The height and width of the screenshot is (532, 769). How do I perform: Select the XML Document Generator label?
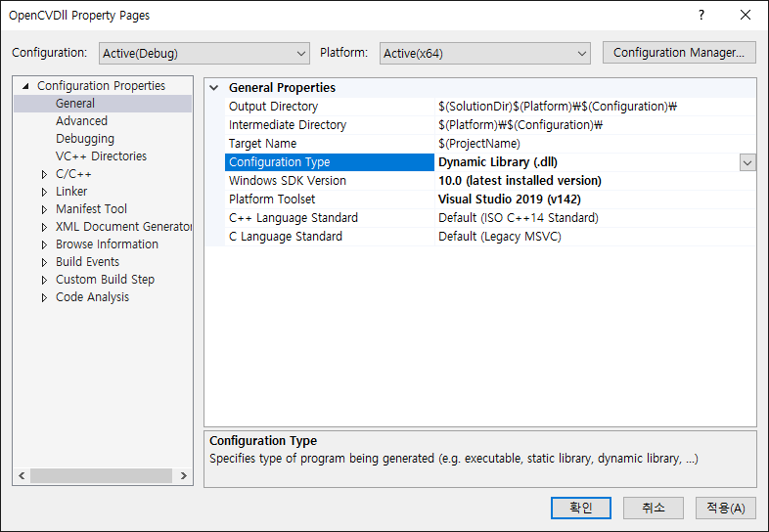tap(123, 227)
